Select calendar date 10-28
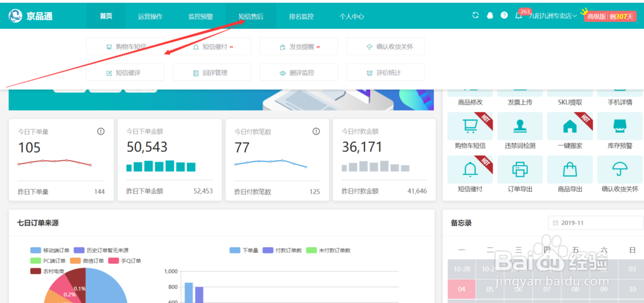 (x=461, y=269)
